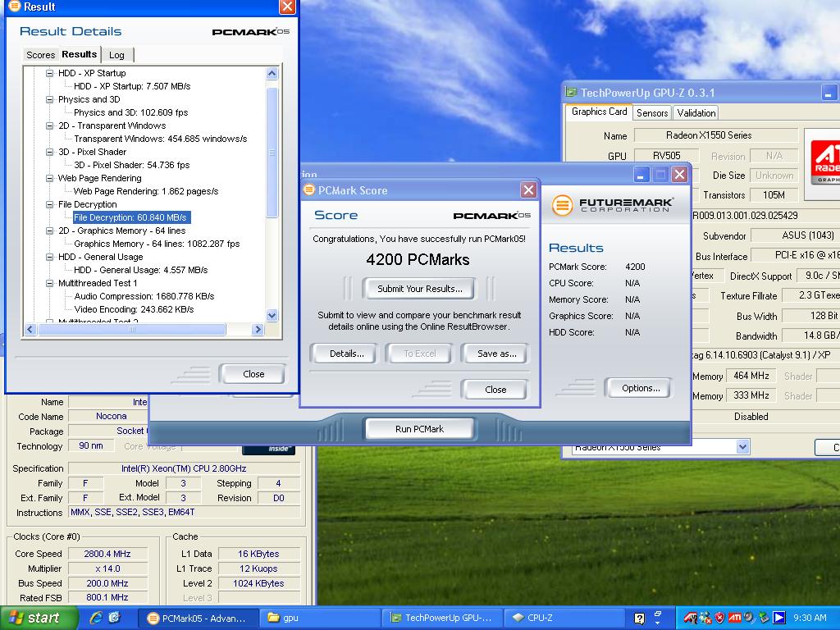Collapse the Physics and 3D node

(x=49, y=99)
